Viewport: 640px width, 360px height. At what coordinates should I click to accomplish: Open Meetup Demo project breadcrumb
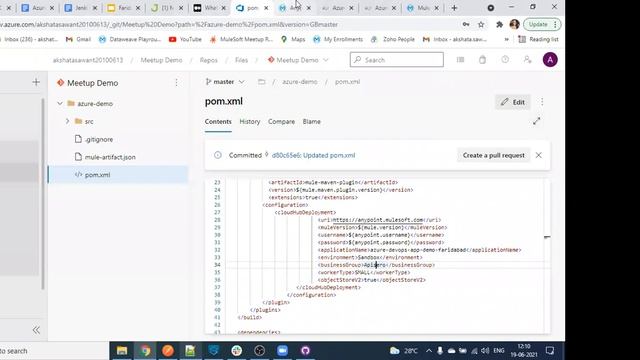(x=161, y=60)
